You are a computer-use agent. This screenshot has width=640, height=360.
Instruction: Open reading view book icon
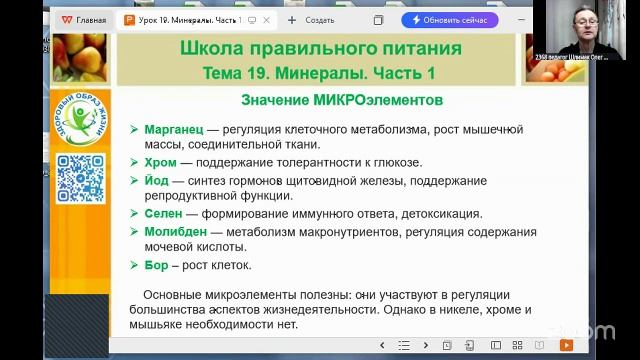539,345
